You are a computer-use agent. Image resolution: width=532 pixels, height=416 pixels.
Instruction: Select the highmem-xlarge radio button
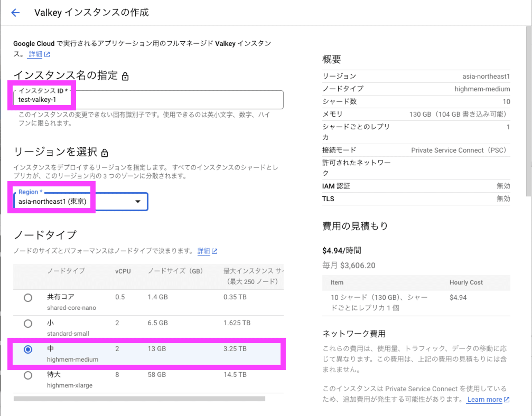(x=28, y=375)
